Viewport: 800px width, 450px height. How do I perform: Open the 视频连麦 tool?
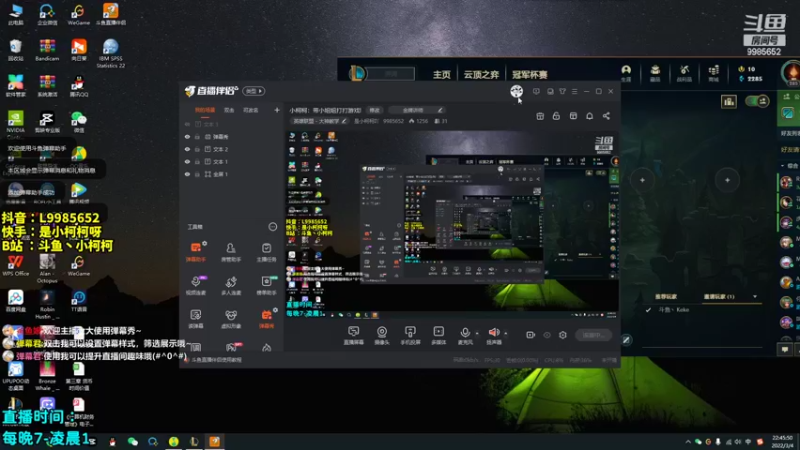195,285
